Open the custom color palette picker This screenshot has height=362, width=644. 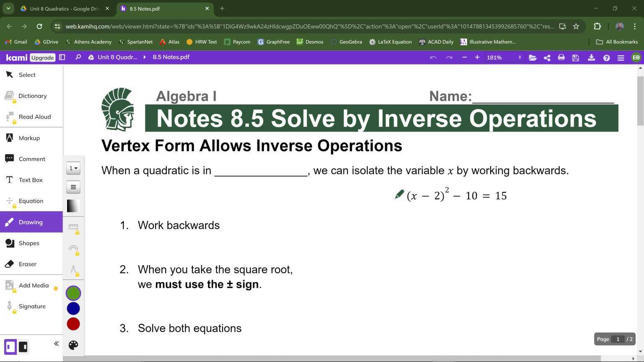pos(73,345)
